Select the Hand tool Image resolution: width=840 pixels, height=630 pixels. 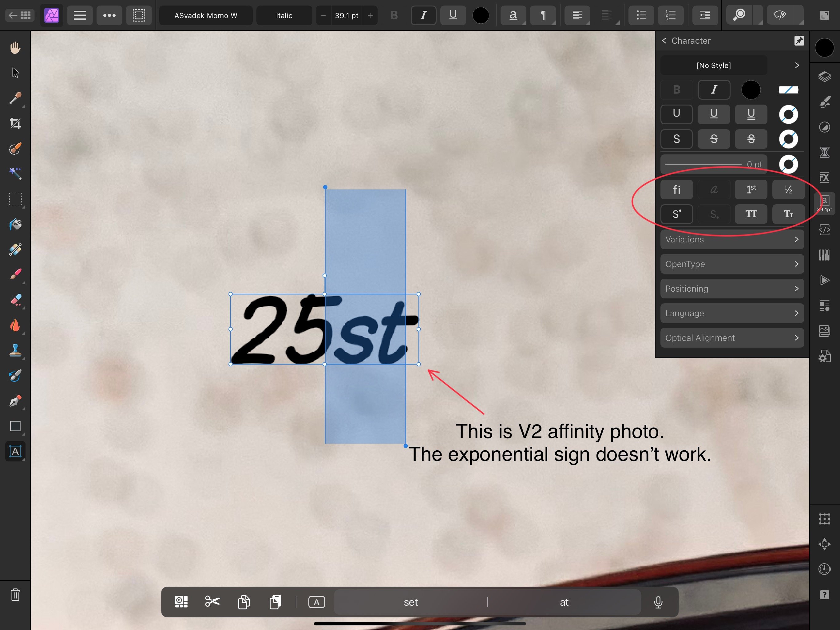(x=15, y=47)
